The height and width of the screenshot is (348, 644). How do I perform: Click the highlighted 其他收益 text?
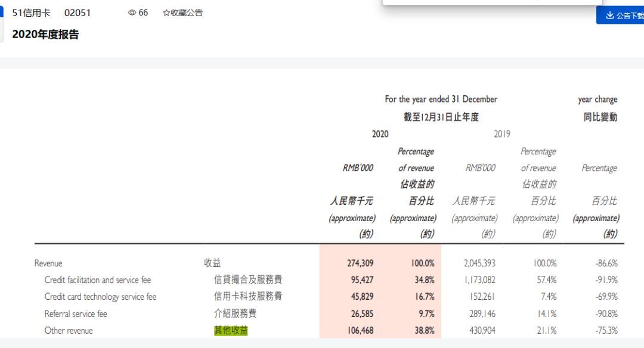pos(231,330)
